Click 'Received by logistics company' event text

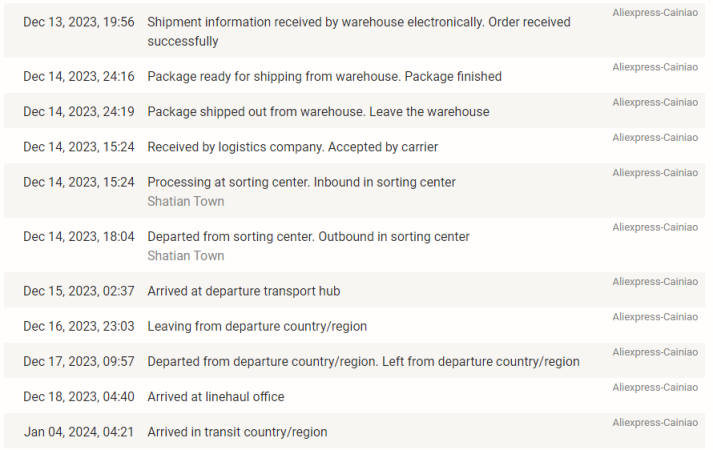tap(292, 147)
